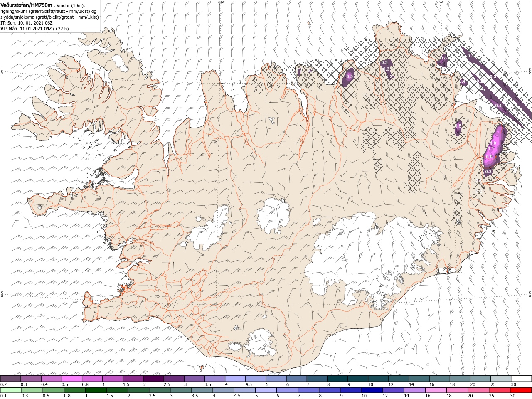Viewport: 532px width, 399px height.
Task: Click the light gray 25 swatch in upper legend
Action: 501,379
